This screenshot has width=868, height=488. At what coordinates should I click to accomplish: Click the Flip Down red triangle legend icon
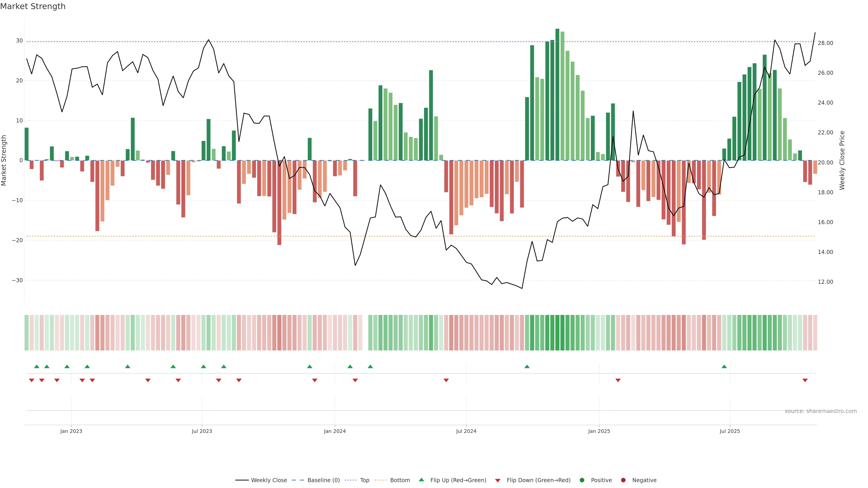click(498, 481)
